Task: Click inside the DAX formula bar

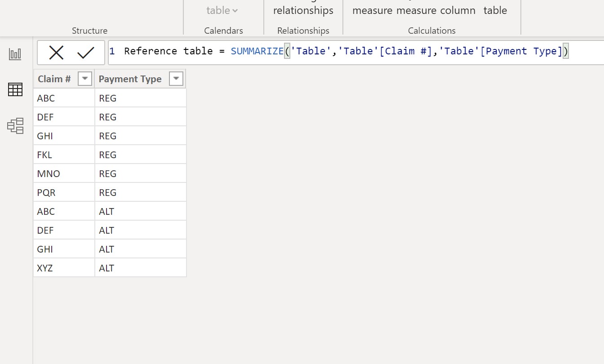Action: click(x=356, y=52)
